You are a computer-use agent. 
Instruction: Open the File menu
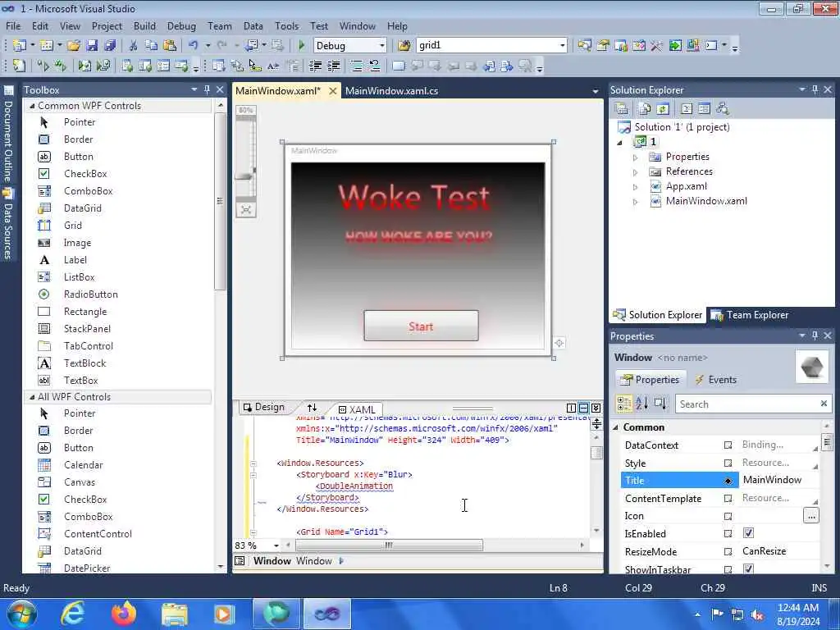[x=13, y=25]
